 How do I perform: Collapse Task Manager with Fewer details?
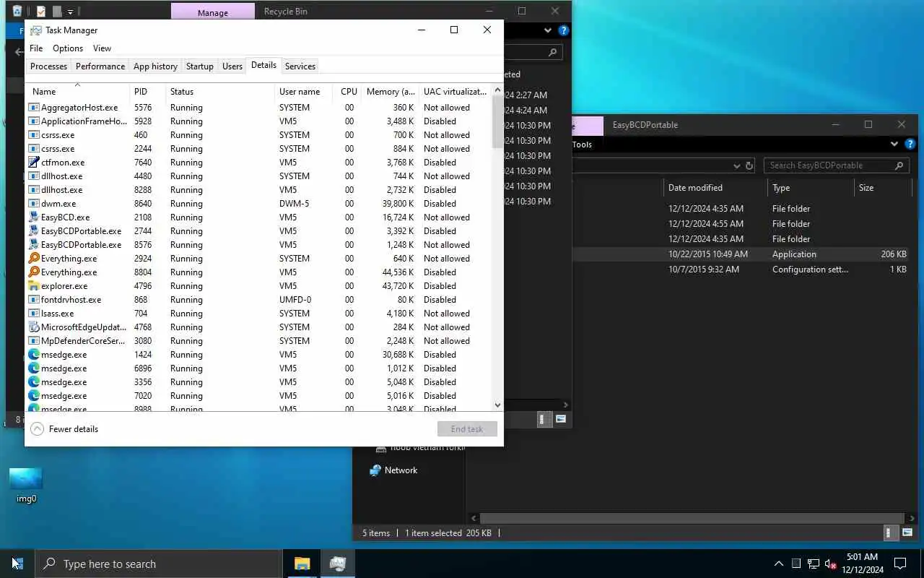(x=64, y=429)
